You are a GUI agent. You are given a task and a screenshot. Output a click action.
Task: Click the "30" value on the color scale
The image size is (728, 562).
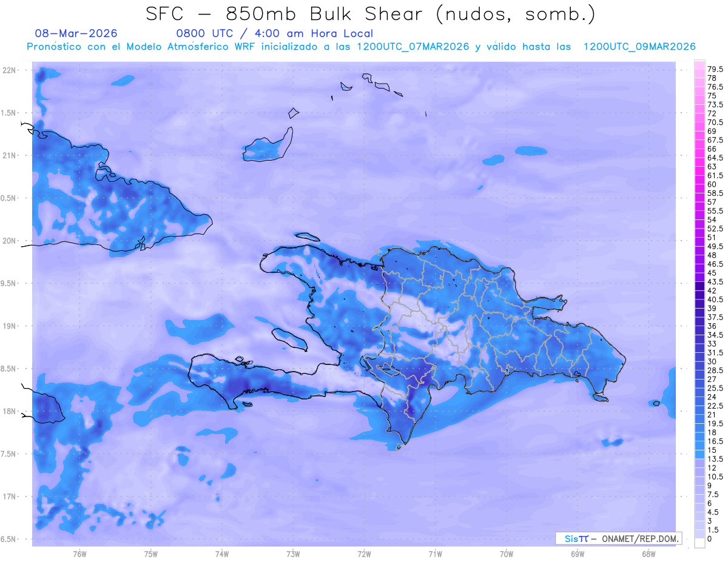pyautogui.click(x=712, y=361)
